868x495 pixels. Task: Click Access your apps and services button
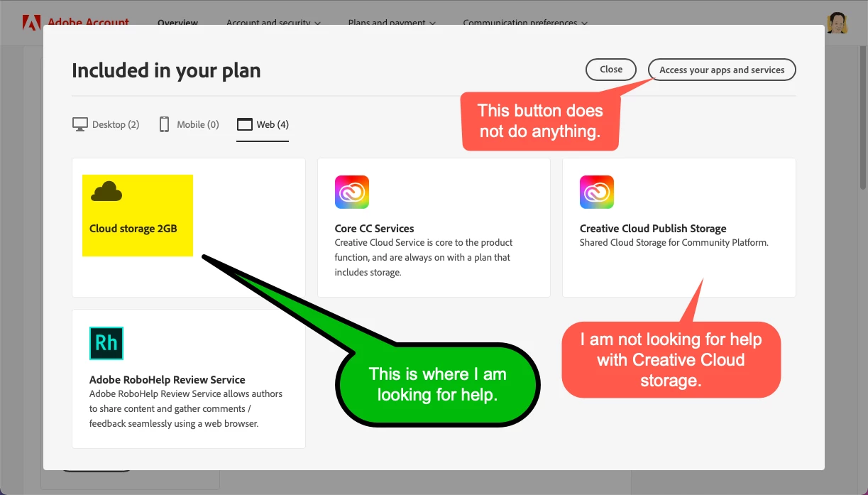(722, 70)
